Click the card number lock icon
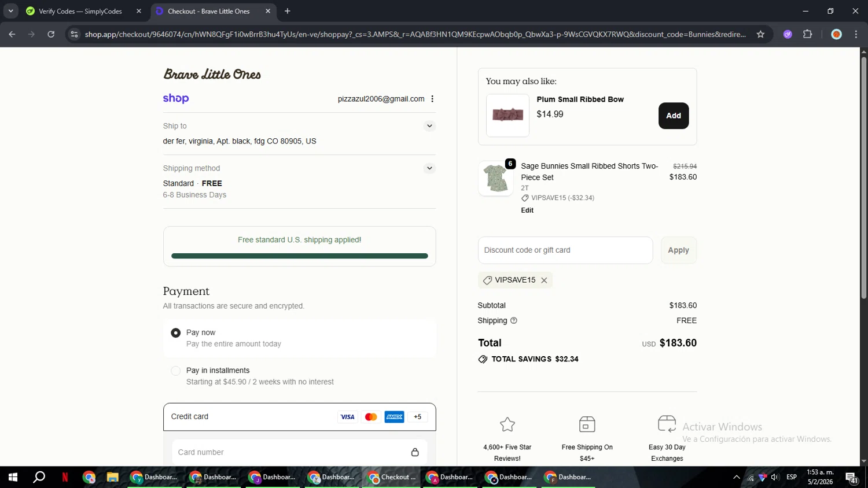This screenshot has height=488, width=868. point(415,452)
